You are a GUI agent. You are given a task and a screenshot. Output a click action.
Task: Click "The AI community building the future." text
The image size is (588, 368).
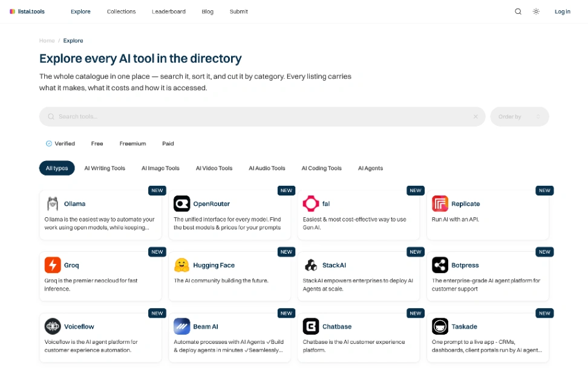221,281
